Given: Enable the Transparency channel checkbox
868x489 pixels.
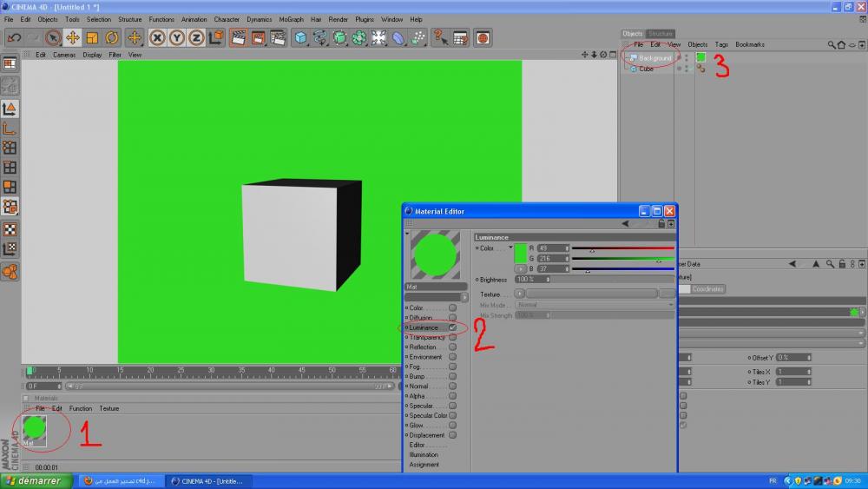Looking at the screenshot, I should point(452,337).
